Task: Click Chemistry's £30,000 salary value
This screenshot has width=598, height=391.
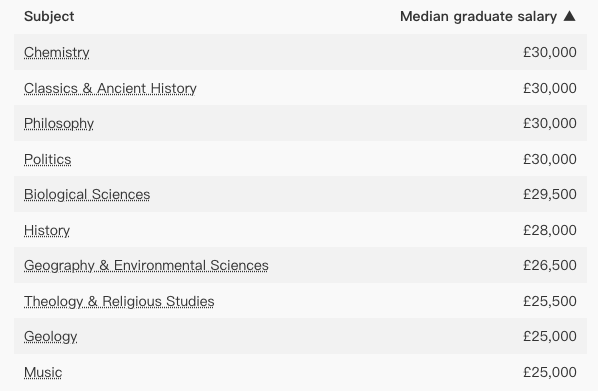Action: pyautogui.click(x=550, y=52)
